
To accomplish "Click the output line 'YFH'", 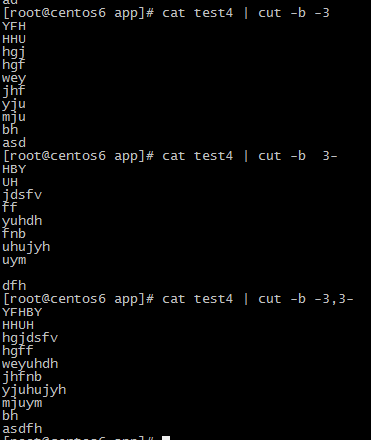I will pyautogui.click(x=14, y=26).
